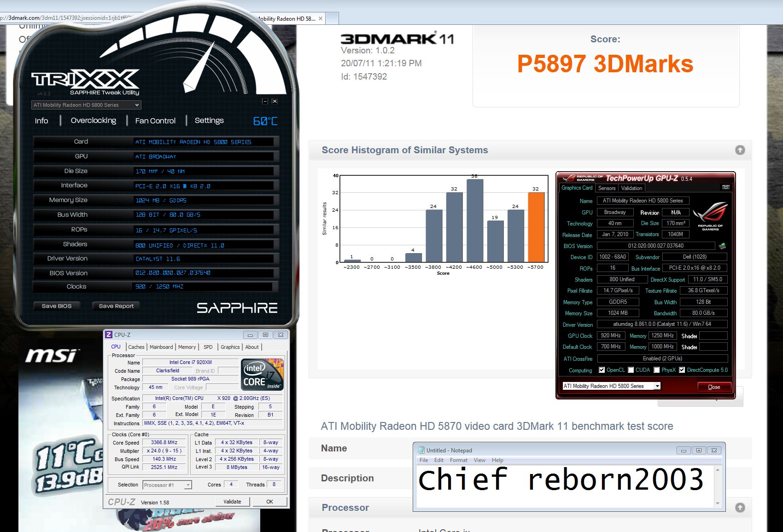The image size is (783, 532).
Task: Open TRIXX Fan Control tab
Action: pyautogui.click(x=155, y=121)
